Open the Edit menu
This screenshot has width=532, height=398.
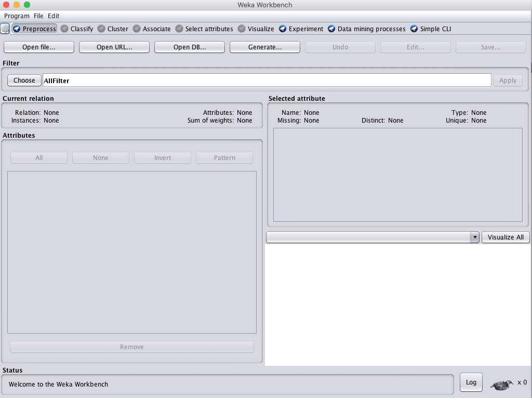54,16
